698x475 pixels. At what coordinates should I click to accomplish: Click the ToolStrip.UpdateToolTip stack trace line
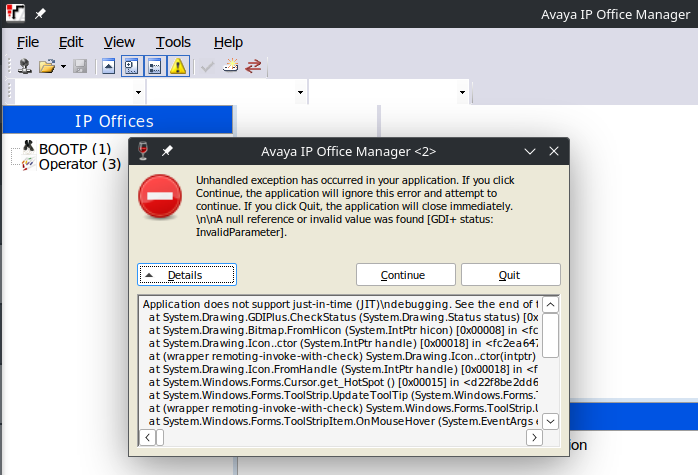click(x=343, y=395)
